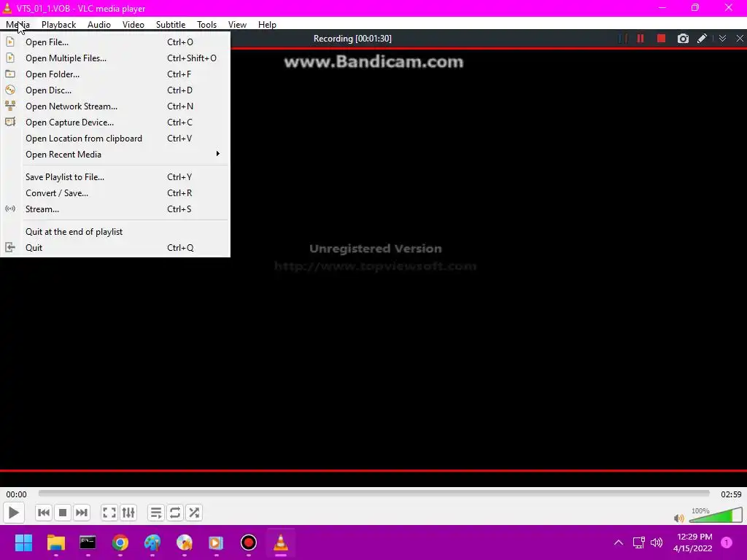The height and width of the screenshot is (560, 747).
Task: Choose Open File... from the menu
Action: (x=115, y=42)
